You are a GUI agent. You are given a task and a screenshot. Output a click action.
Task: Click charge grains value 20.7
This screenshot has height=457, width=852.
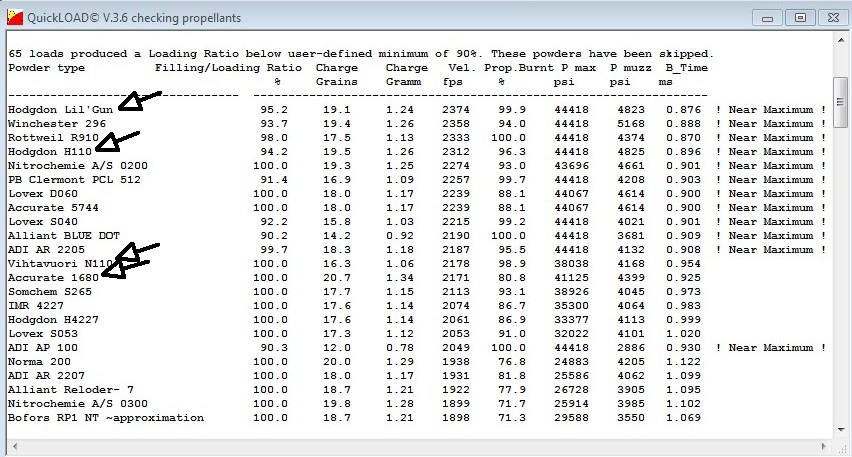(337, 278)
